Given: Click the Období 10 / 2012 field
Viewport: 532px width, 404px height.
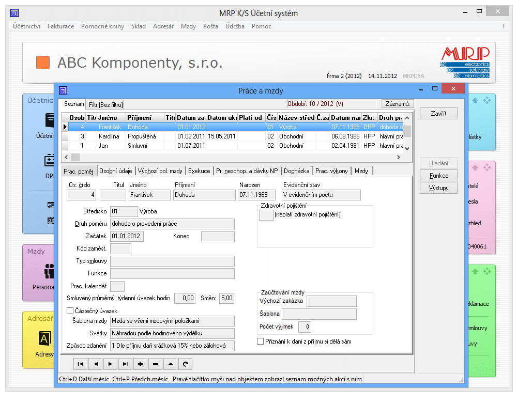Looking at the screenshot, I should click(331, 104).
